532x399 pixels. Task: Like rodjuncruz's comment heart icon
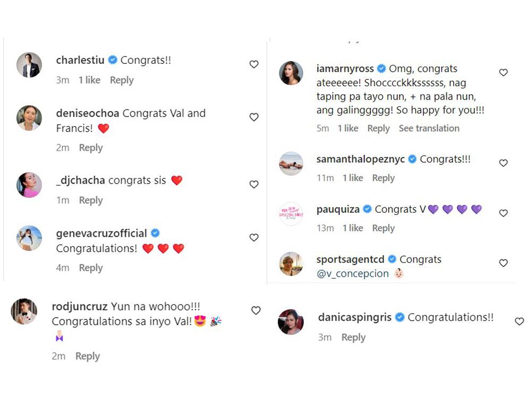click(x=256, y=310)
